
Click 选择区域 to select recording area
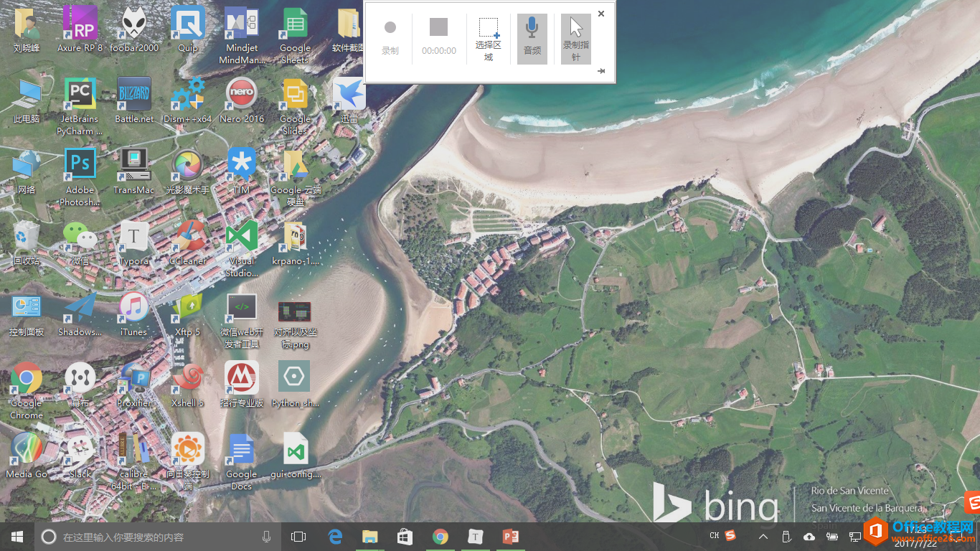(x=489, y=38)
